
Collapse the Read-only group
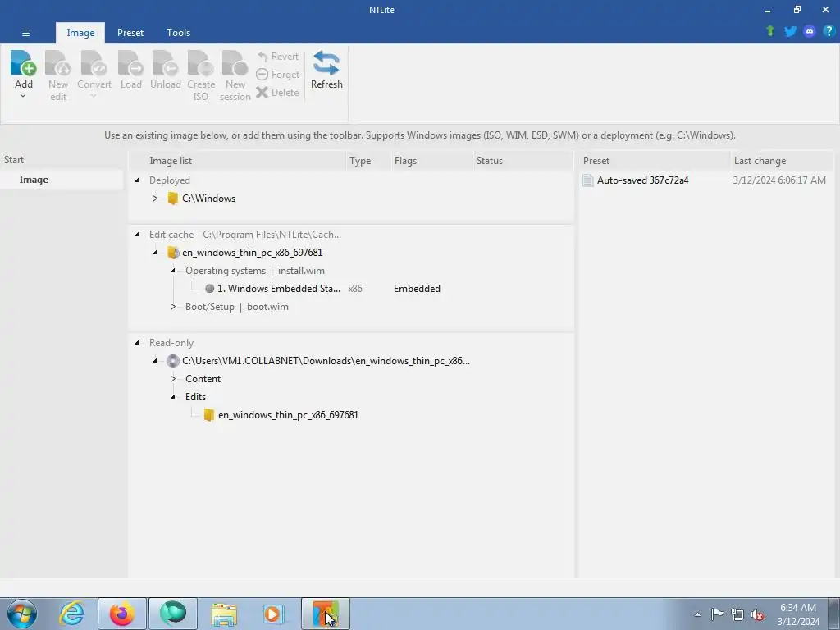point(137,342)
